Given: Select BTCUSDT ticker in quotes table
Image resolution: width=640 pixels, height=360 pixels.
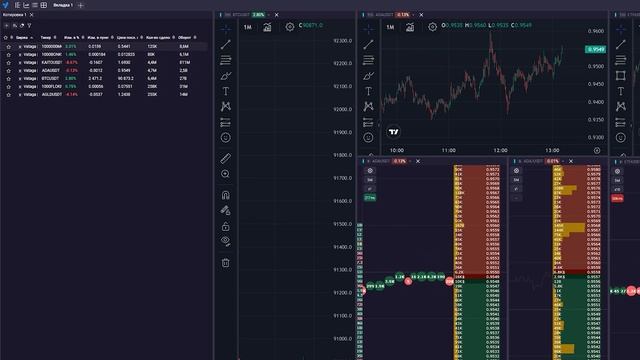Looking at the screenshot, I should click(x=50, y=78).
